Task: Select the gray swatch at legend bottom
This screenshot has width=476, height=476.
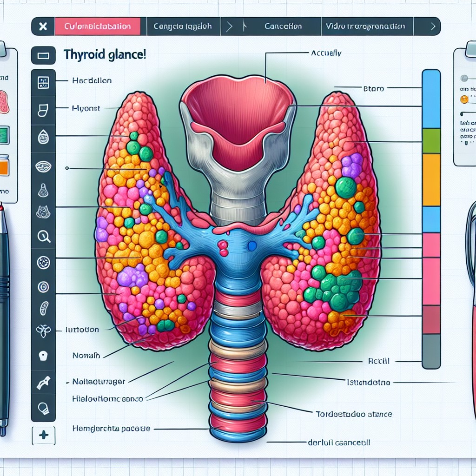Action: coord(431,351)
